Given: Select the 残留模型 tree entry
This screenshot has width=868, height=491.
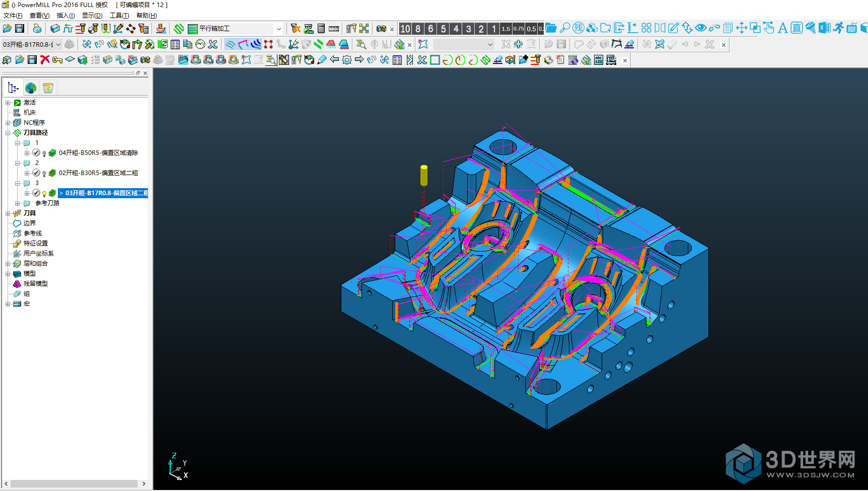Looking at the screenshot, I should click(35, 284).
